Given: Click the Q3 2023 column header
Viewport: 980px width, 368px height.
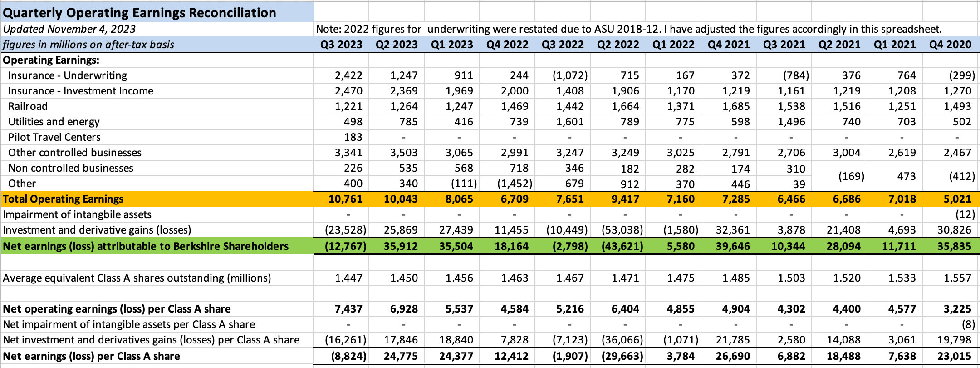Looking at the screenshot, I should [341, 45].
